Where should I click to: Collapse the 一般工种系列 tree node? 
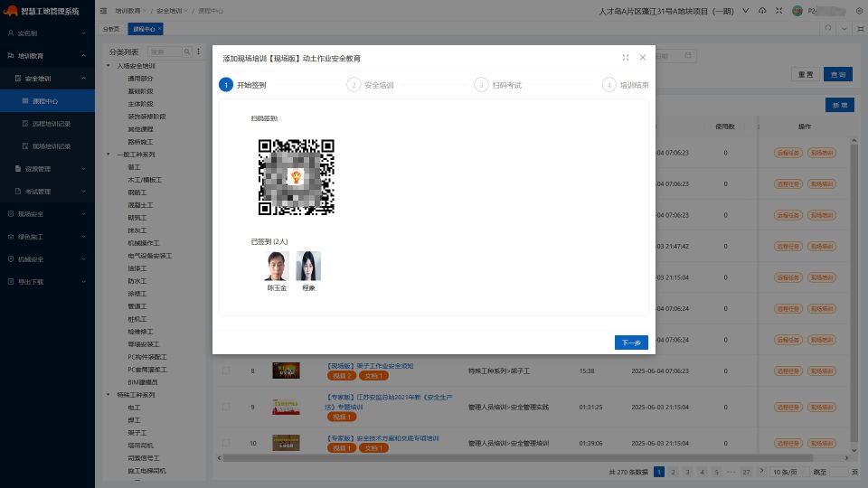108,155
